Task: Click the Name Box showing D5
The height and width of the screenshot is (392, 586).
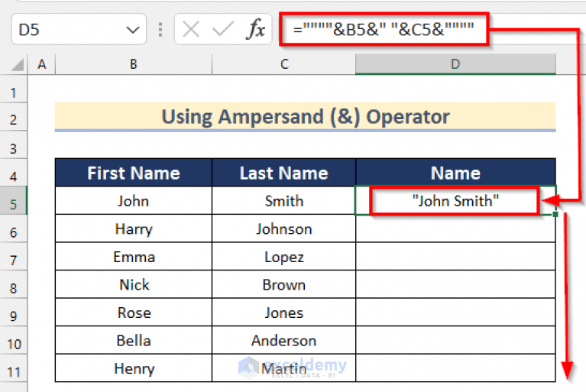Action: coord(79,29)
